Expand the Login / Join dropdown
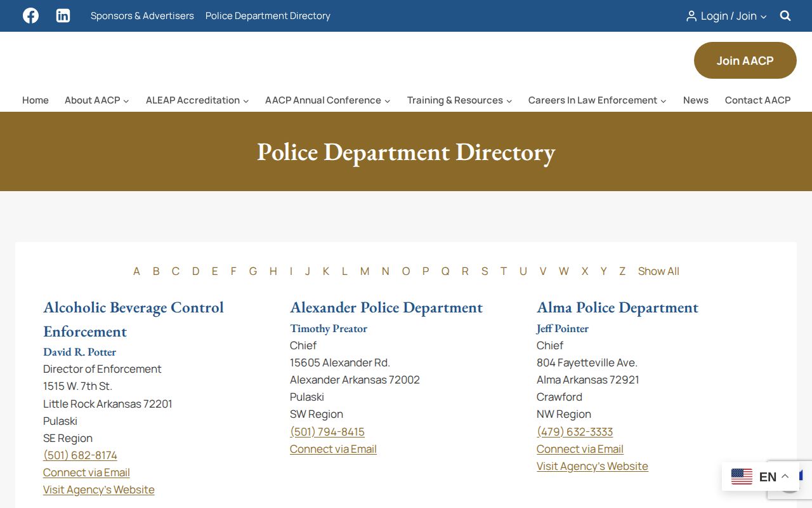This screenshot has width=812, height=508. [727, 16]
